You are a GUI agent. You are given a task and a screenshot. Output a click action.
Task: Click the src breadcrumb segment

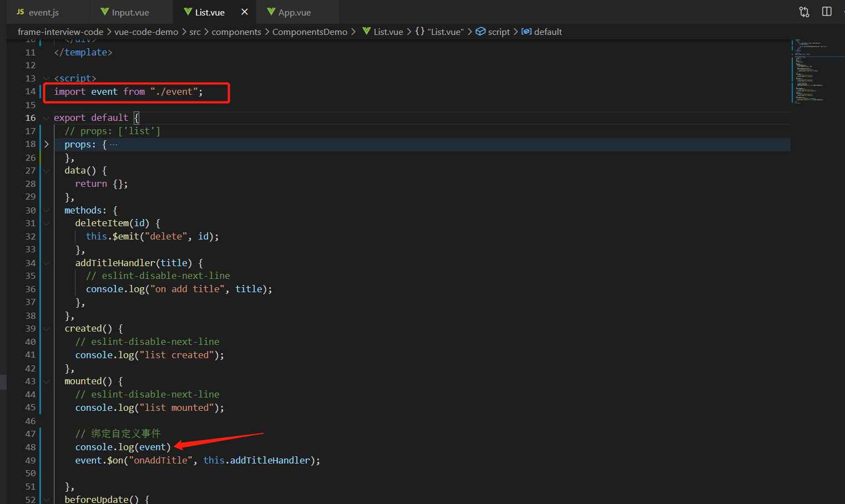[x=195, y=32]
